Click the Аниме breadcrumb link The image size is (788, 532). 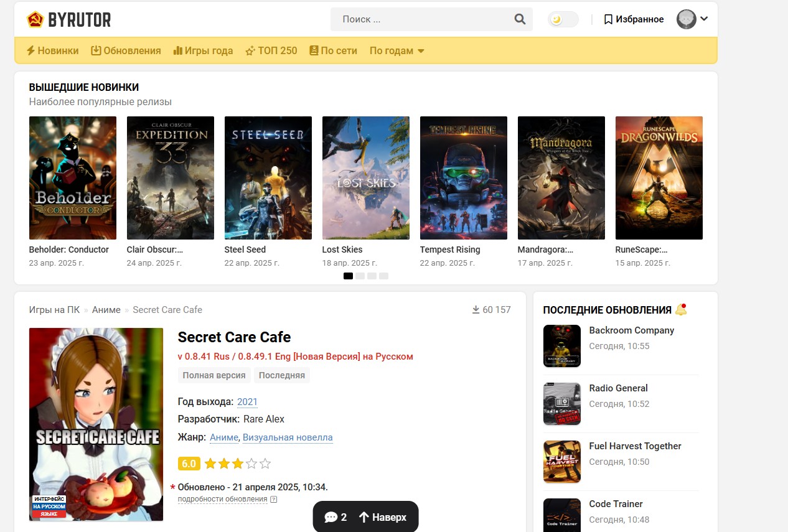click(x=106, y=310)
